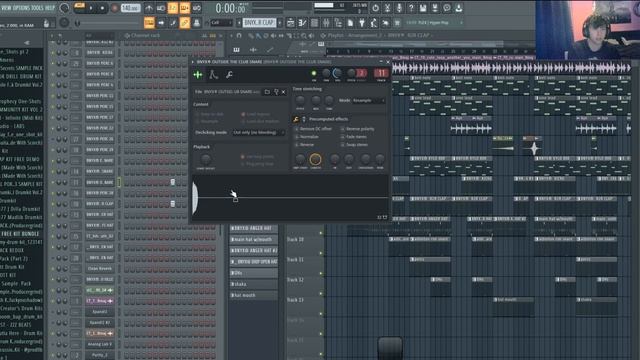Open the VIEW menu

tap(7, 8)
